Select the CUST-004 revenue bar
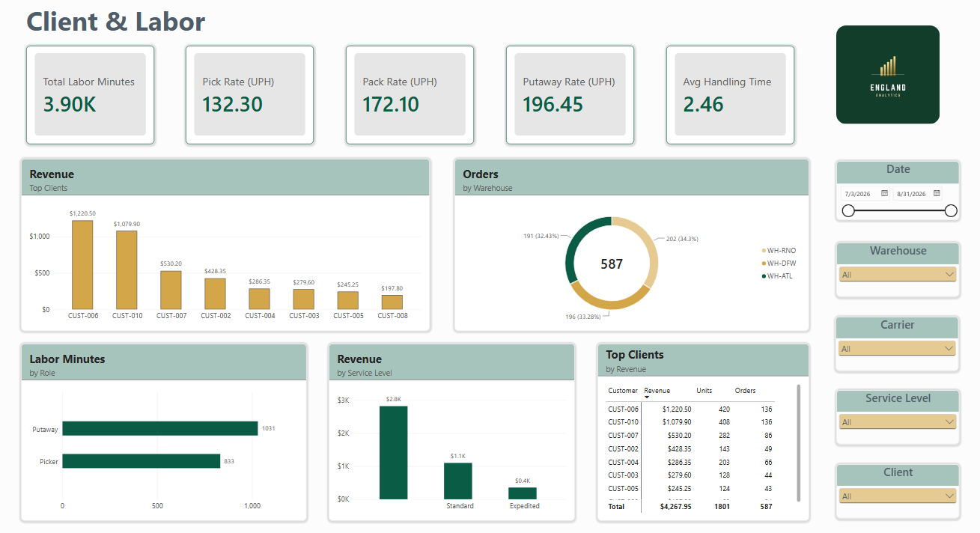980x533 pixels. 259,299
